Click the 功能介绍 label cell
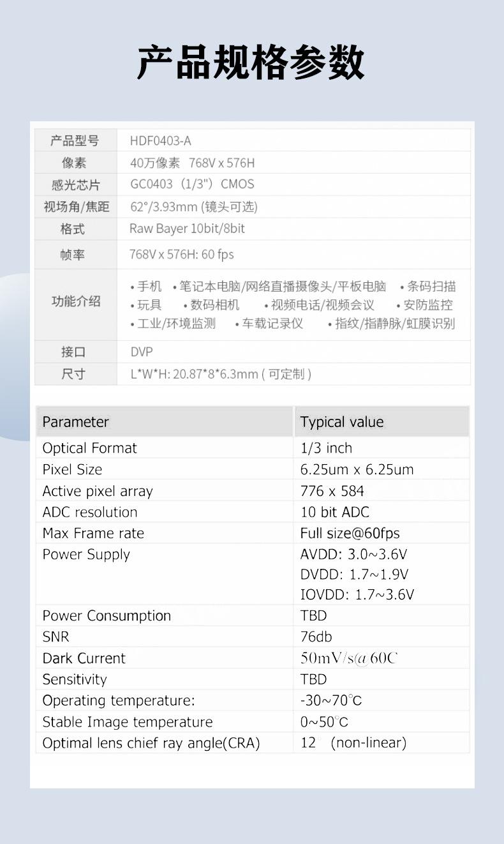Image resolution: width=504 pixels, height=844 pixels. 75,302
